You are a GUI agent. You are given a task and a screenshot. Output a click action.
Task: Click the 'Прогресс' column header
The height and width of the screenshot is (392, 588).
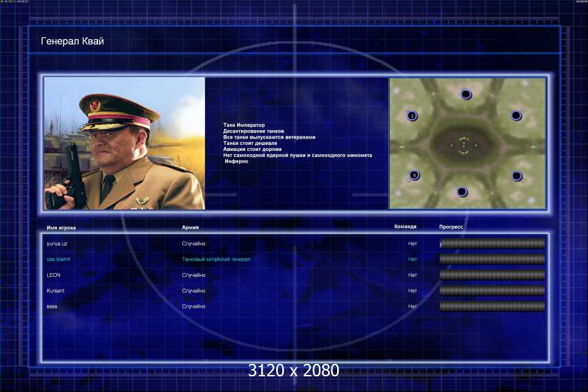click(x=451, y=227)
